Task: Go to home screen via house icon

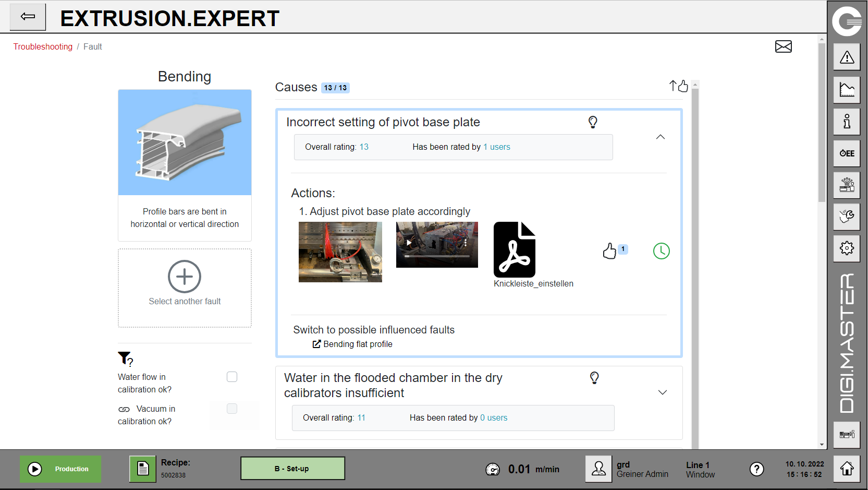Action: tap(847, 469)
